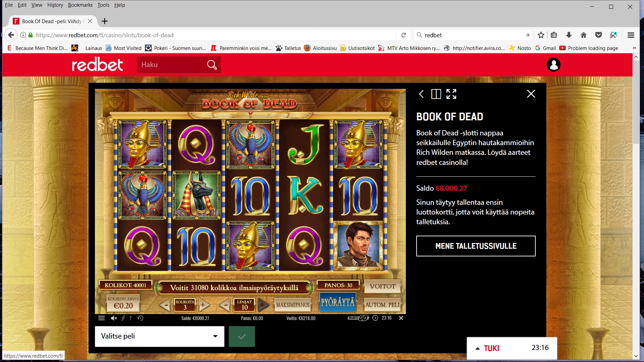Toggle the muted sound speaker icon
The image size is (644, 362).
tap(114, 318)
